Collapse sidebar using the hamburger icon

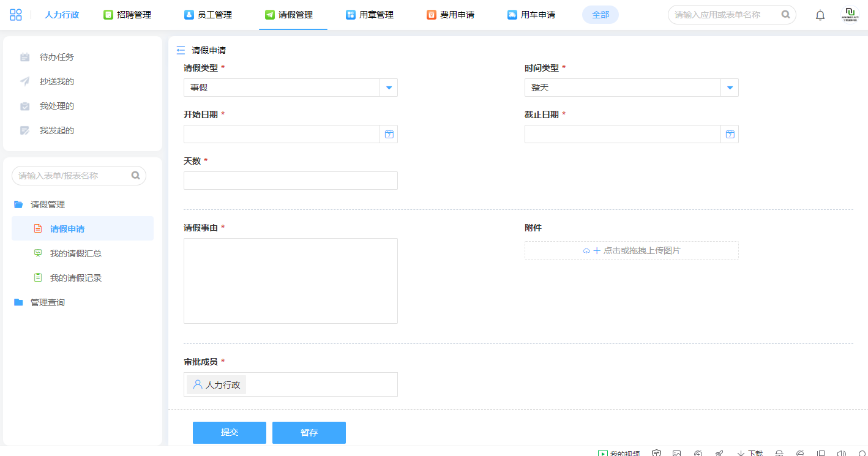tap(181, 50)
